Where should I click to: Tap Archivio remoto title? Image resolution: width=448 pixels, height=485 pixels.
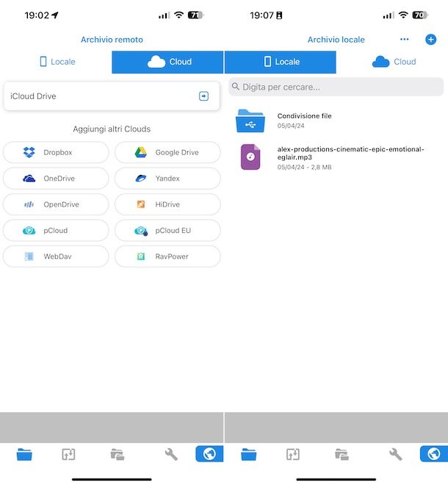coord(112,40)
